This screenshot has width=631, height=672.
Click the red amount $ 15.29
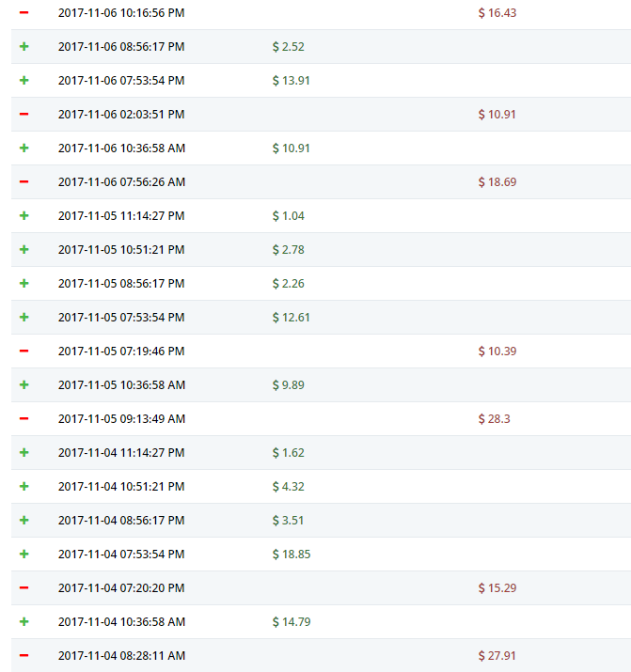pos(497,588)
